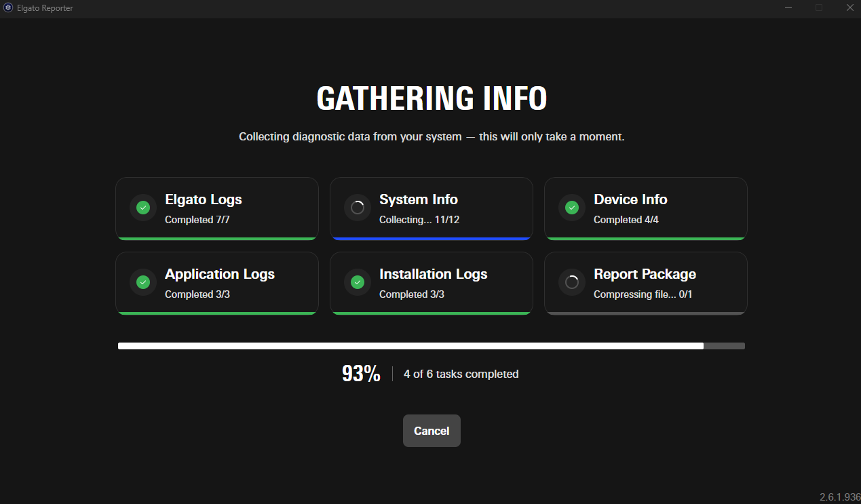Click the Installation Logs green checkmark icon
Viewport: 861px width, 504px height.
point(358,282)
